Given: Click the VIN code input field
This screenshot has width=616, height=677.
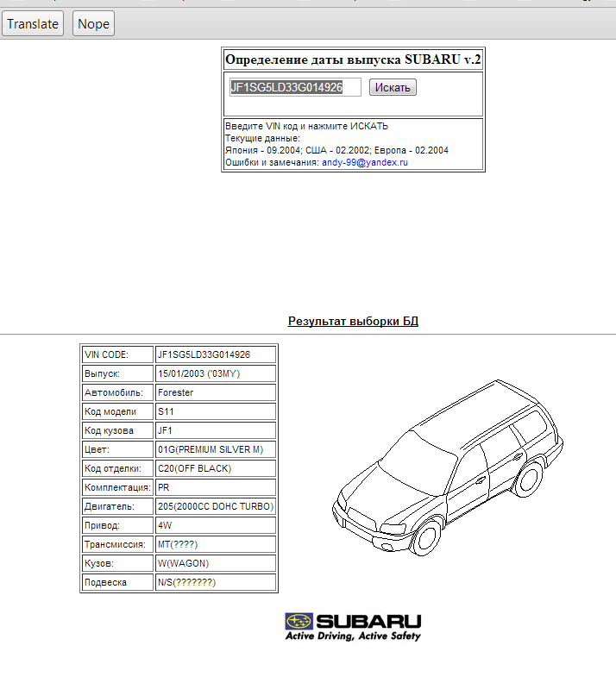Looking at the screenshot, I should [x=295, y=87].
